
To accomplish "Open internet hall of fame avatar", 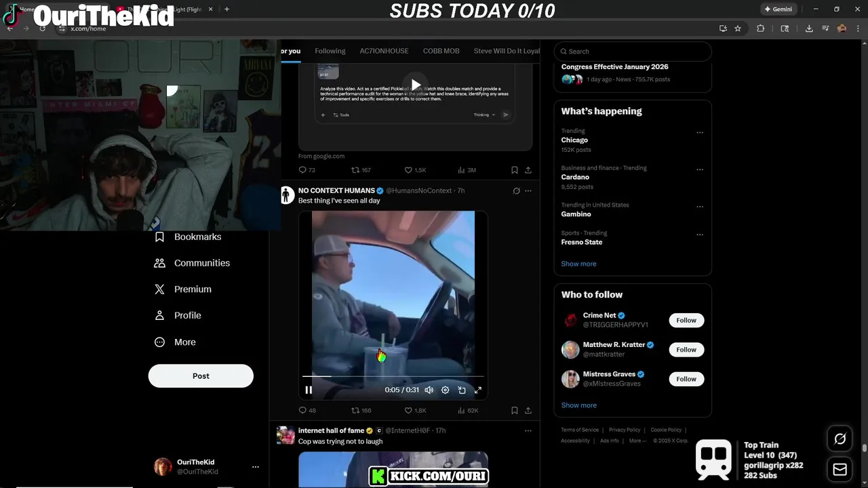I will click(285, 435).
